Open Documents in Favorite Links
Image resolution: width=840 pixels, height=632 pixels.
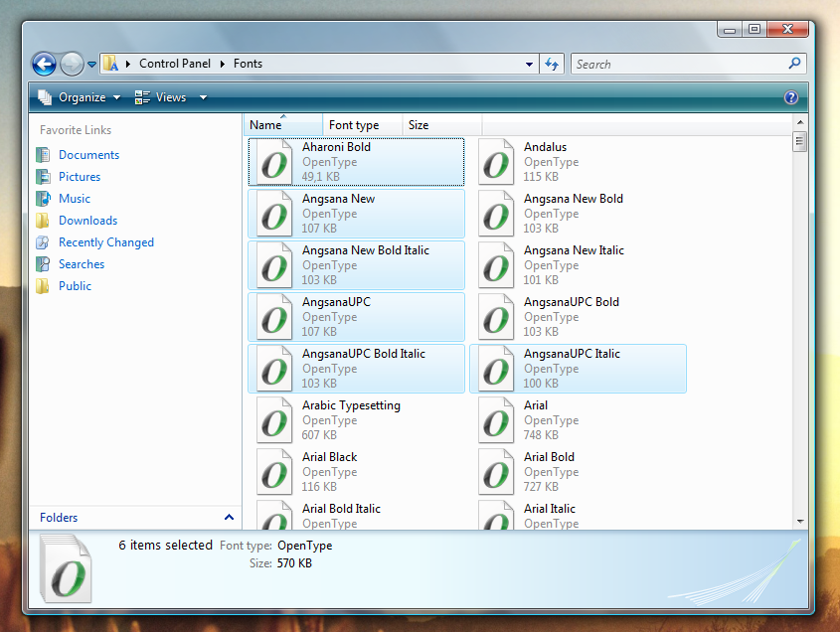[x=88, y=155]
